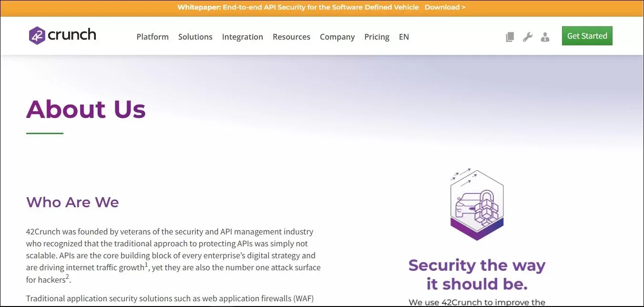Click the car and padlock hexagon graphic

[477, 204]
